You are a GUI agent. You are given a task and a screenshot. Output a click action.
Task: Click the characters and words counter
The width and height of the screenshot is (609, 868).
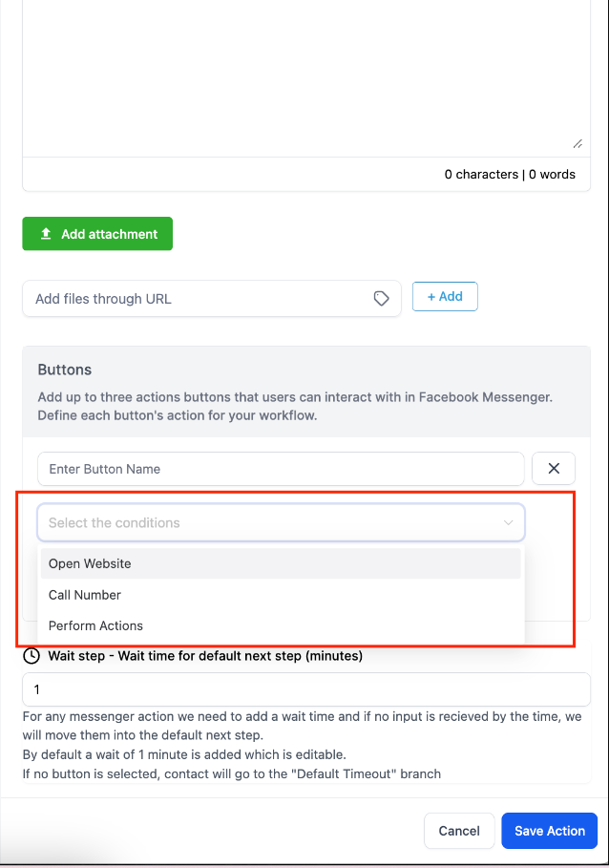(x=509, y=175)
